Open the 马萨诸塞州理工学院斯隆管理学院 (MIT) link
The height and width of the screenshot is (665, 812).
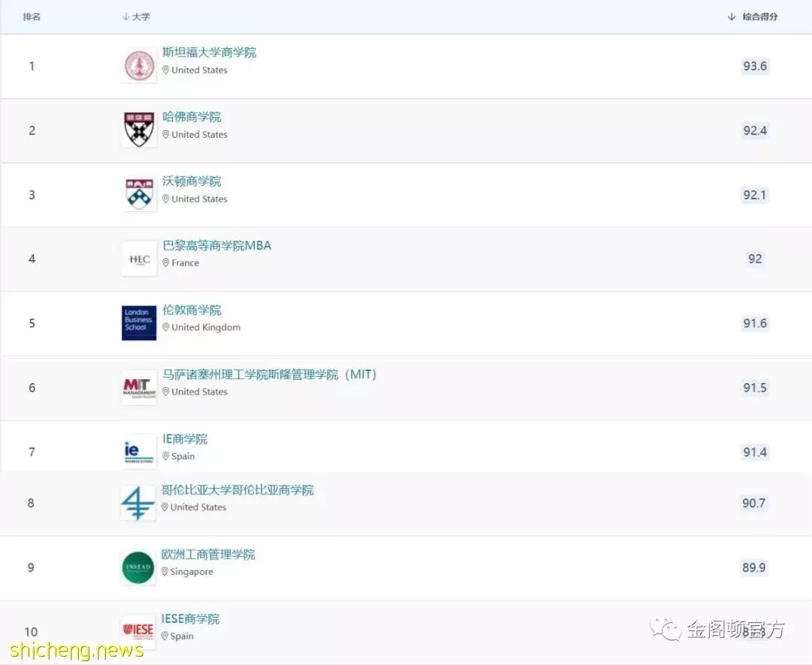269,374
